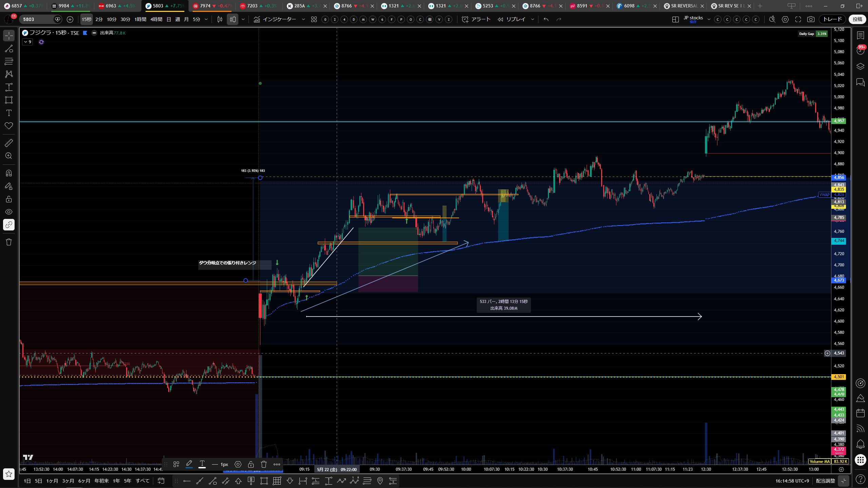The image size is (868, 488).
Task: Switch to the 7974 tab
Action: tap(212, 6)
